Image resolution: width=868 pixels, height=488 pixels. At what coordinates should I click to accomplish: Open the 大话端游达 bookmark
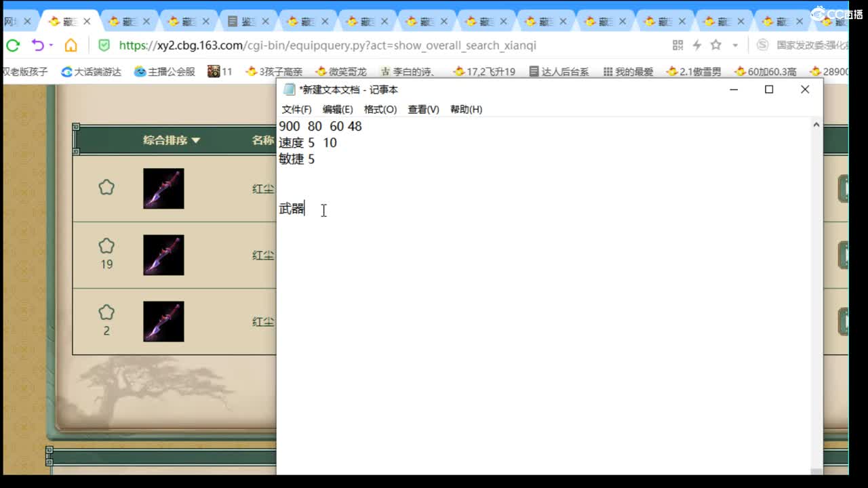click(91, 71)
